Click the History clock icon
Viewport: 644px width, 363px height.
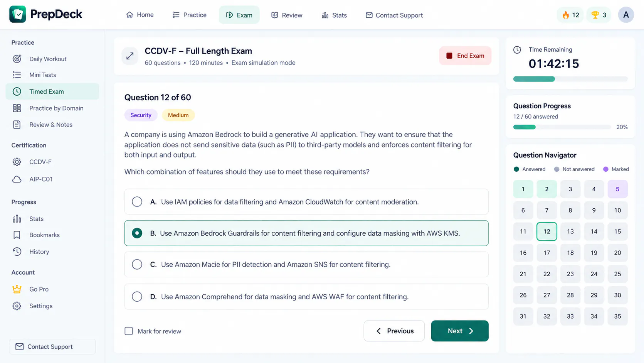pos(17,252)
